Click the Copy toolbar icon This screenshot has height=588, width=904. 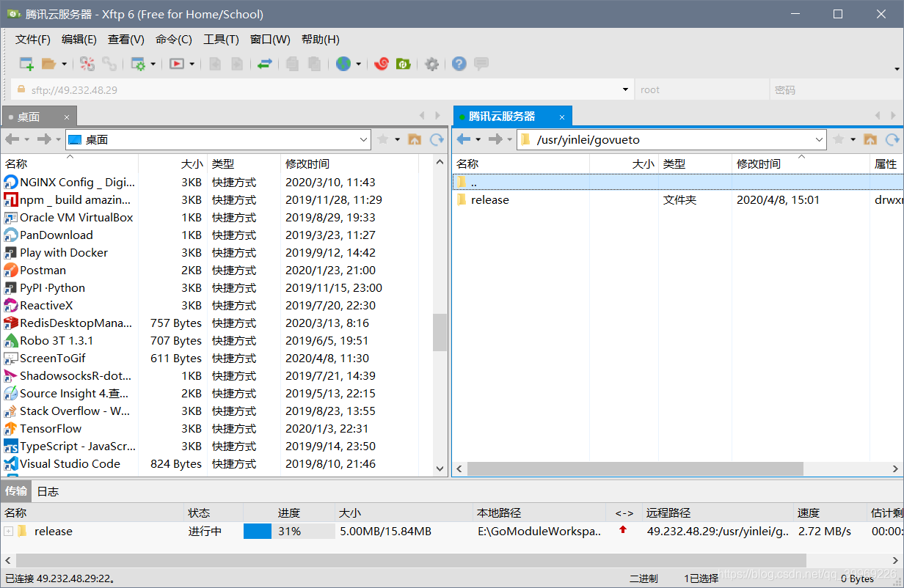coord(292,64)
